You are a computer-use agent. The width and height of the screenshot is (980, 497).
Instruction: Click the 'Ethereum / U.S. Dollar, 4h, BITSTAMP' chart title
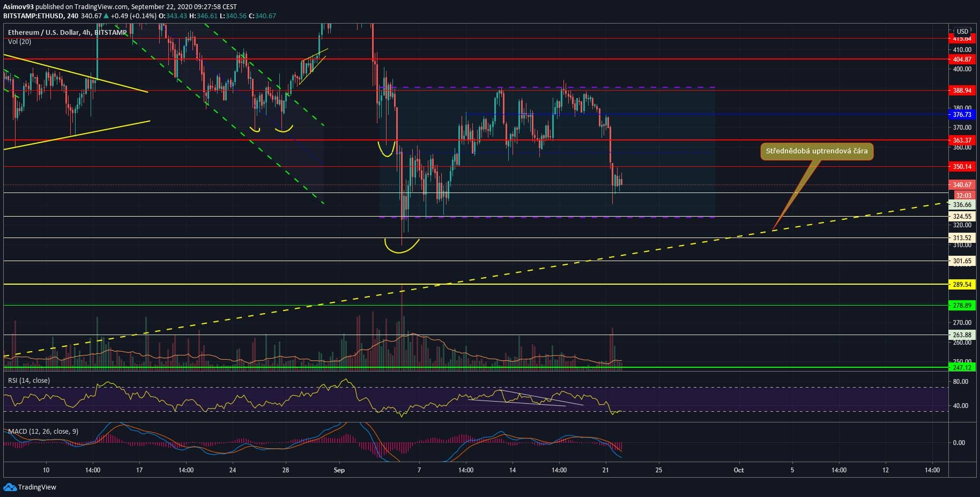pos(68,32)
